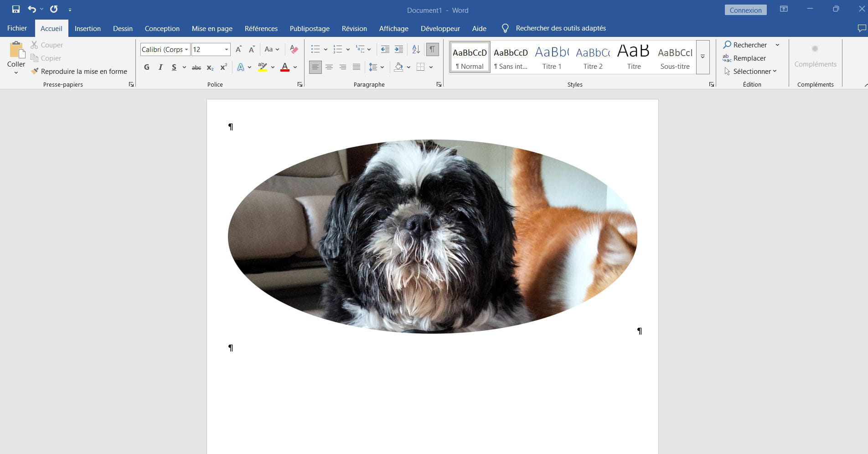Open the Aa change case dropdown

click(x=272, y=49)
